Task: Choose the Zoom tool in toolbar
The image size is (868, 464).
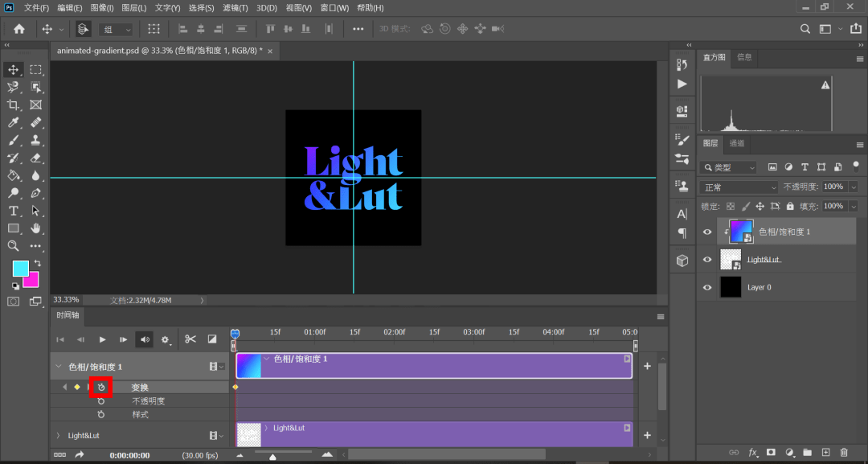Action: 14,246
